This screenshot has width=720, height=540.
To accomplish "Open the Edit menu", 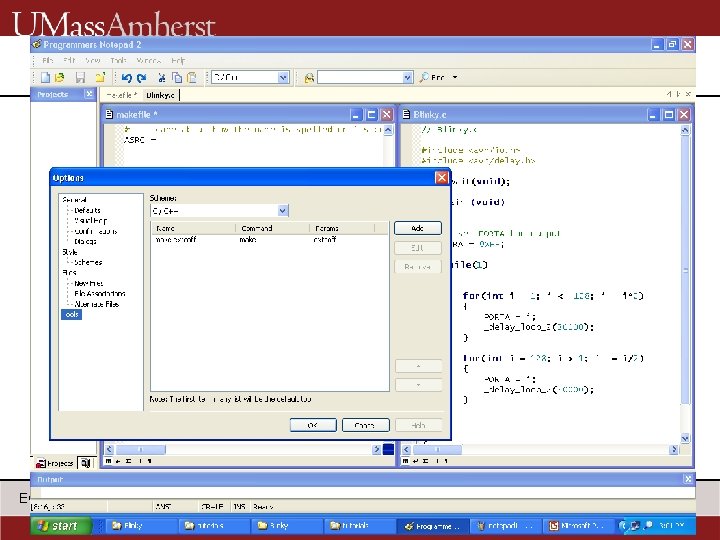I will [x=69, y=61].
